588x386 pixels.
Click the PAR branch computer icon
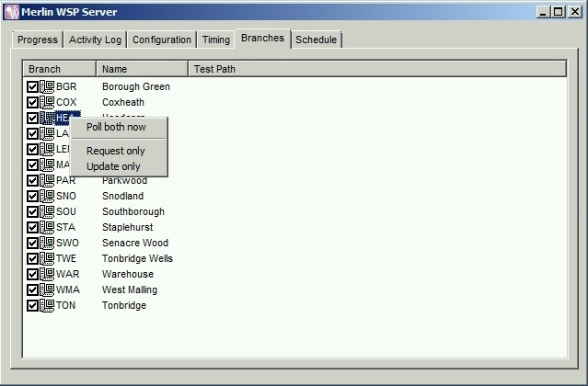[x=47, y=180]
